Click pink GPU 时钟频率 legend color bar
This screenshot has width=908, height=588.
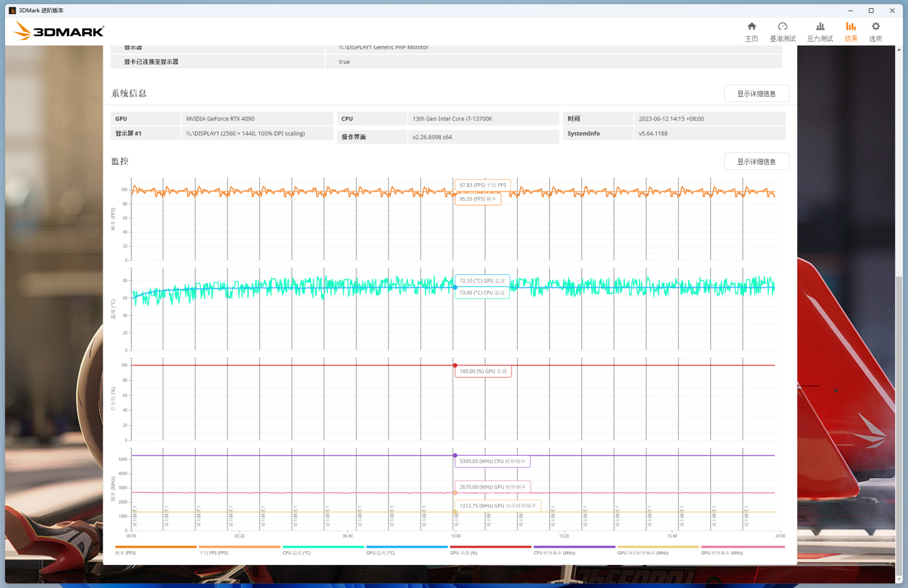click(742, 547)
